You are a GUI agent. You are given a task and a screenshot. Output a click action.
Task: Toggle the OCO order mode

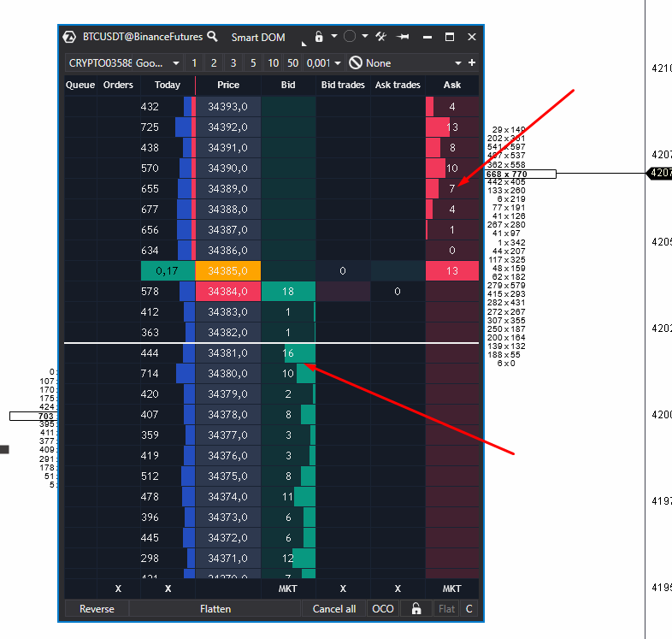pos(383,608)
